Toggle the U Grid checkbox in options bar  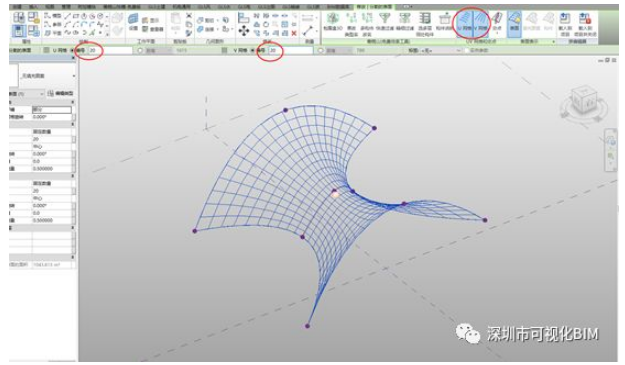[47, 50]
